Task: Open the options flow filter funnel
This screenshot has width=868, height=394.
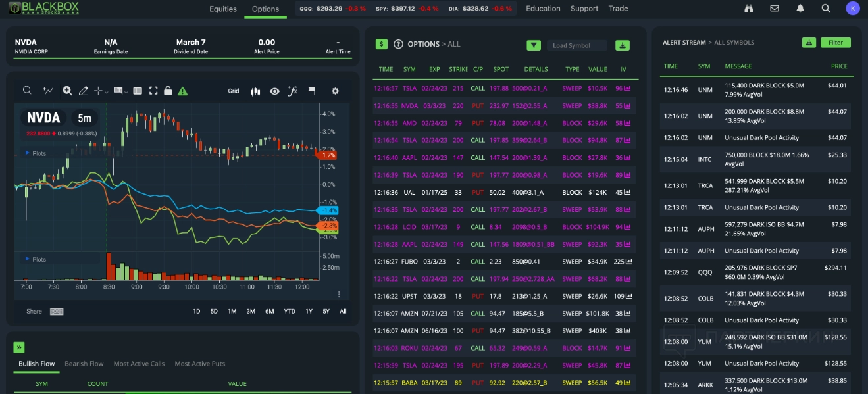Action: 534,45
